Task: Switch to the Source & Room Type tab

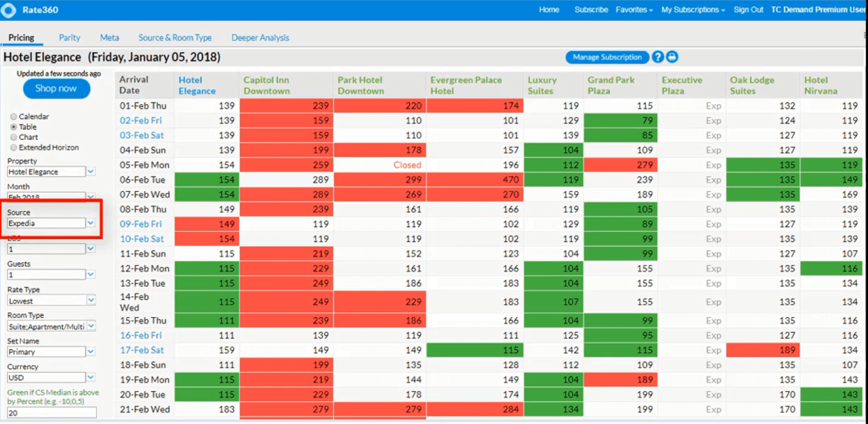Action: pos(175,38)
